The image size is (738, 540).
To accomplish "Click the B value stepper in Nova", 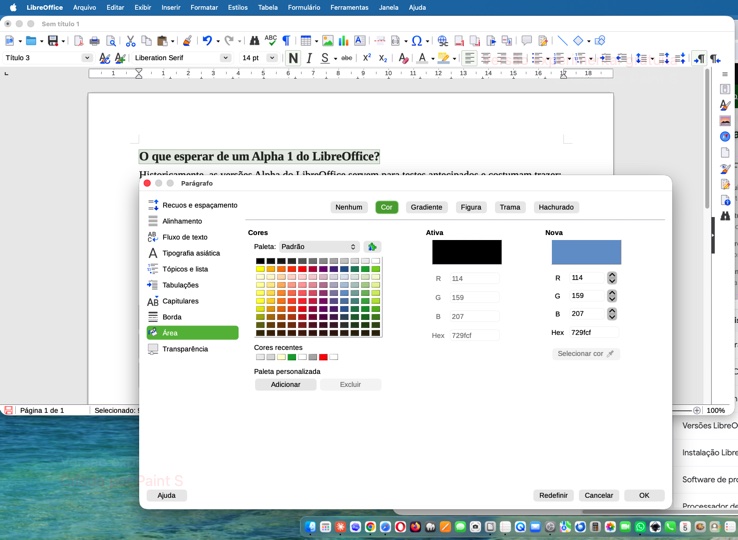I will pos(612,314).
